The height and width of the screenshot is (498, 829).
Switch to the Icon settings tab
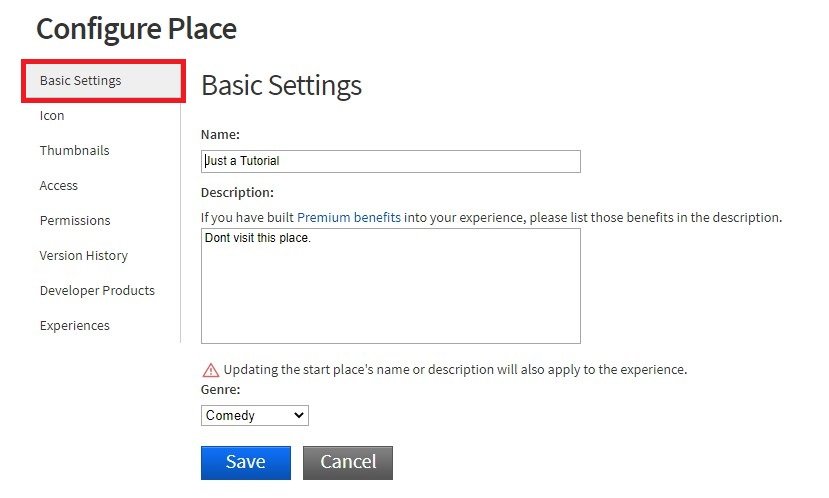(52, 116)
